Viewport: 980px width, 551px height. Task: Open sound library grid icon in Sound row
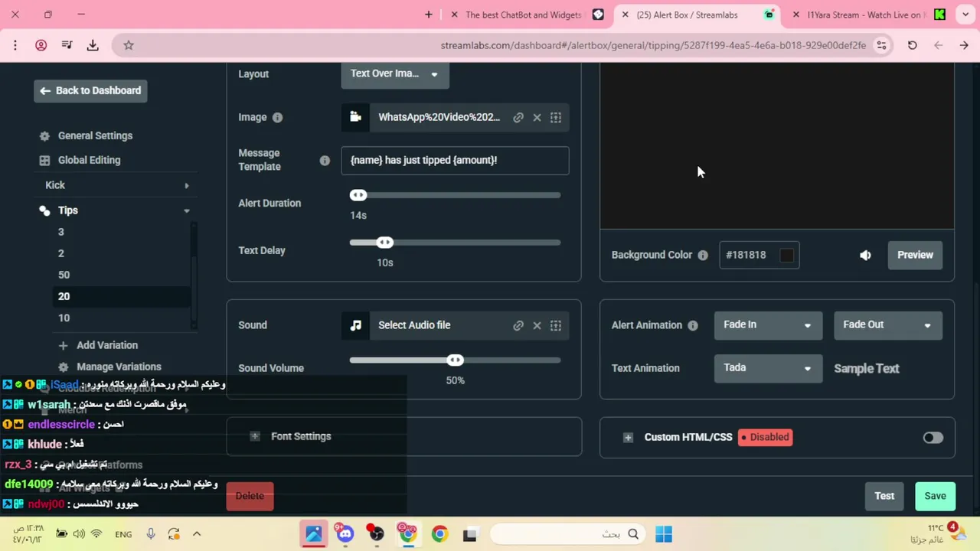click(x=556, y=325)
